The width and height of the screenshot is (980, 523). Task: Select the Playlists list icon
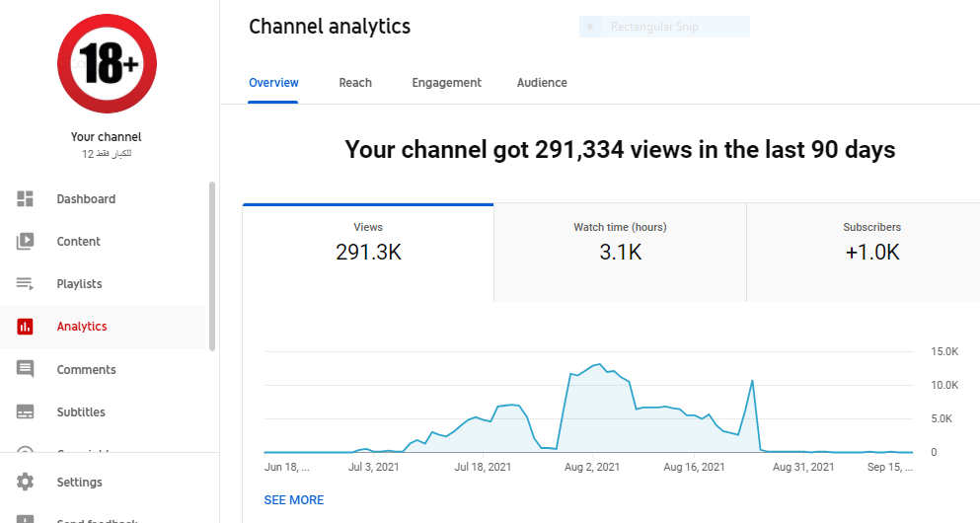(x=25, y=283)
